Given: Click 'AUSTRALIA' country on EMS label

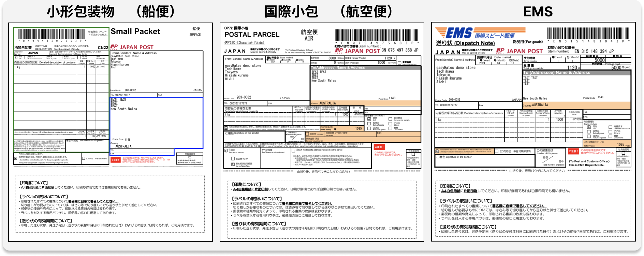Looking at the screenshot, I should point(540,105).
